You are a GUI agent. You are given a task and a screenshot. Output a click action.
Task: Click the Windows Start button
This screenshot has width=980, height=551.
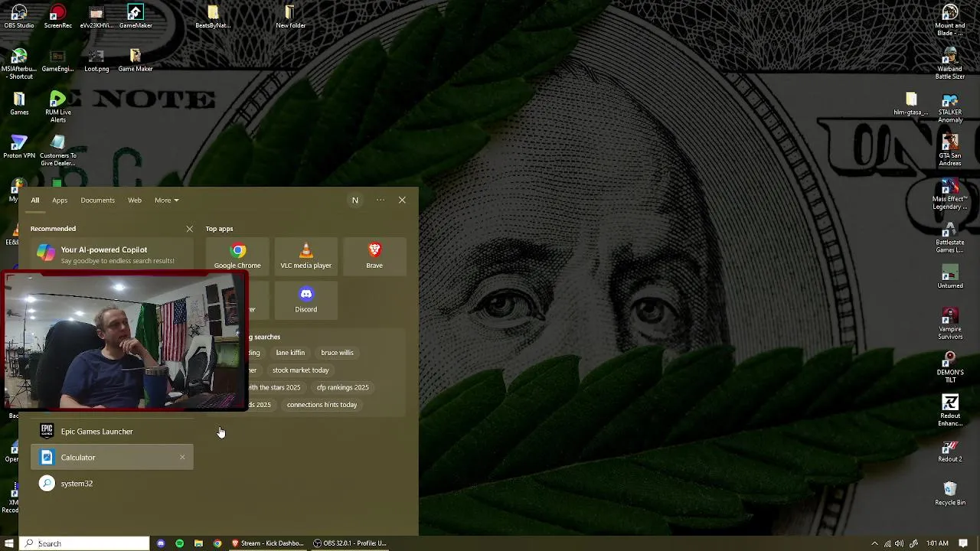tap(9, 543)
